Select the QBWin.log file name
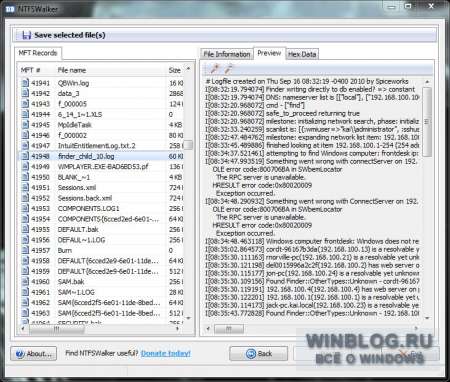 (73, 83)
